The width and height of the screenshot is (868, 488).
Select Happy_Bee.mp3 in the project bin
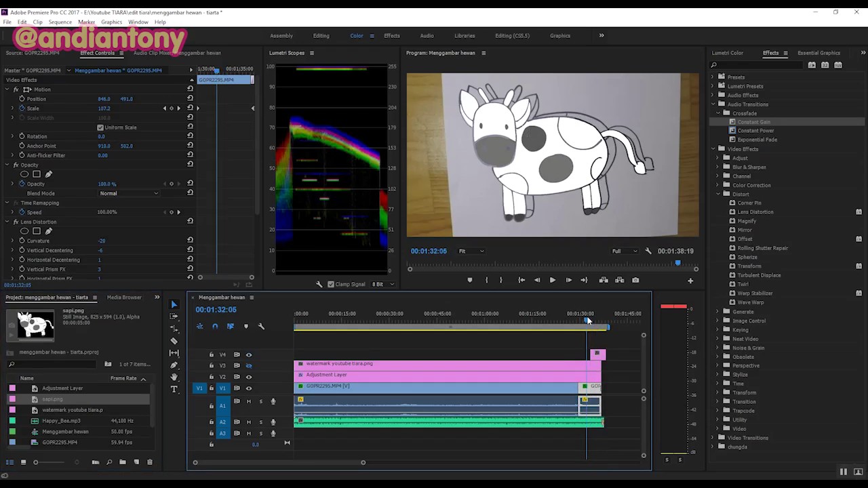[x=61, y=421]
